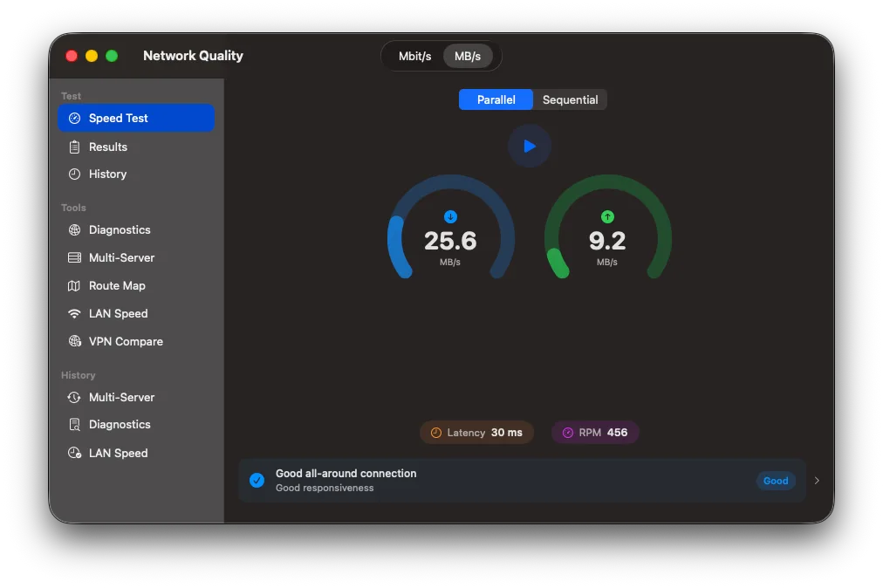This screenshot has height=588, width=883.
Task: Click the blue checkmark icon on connection summary
Action: coord(257,481)
